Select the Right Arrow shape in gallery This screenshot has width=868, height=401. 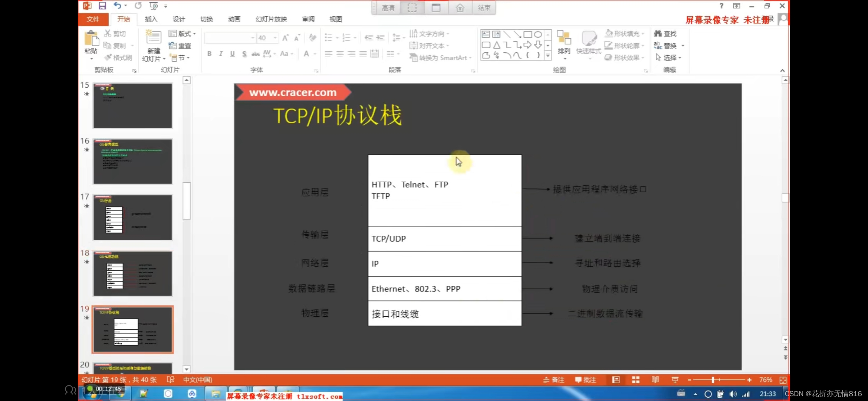527,45
